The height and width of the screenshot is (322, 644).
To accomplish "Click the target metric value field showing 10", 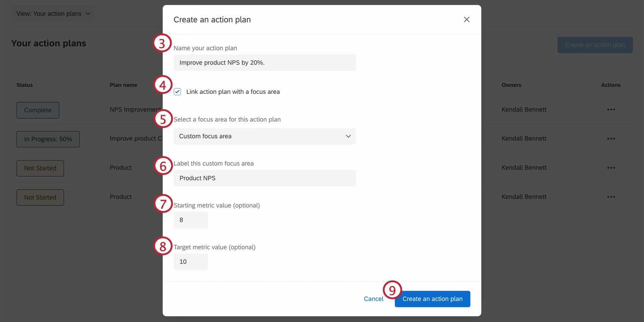I will click(x=191, y=261).
